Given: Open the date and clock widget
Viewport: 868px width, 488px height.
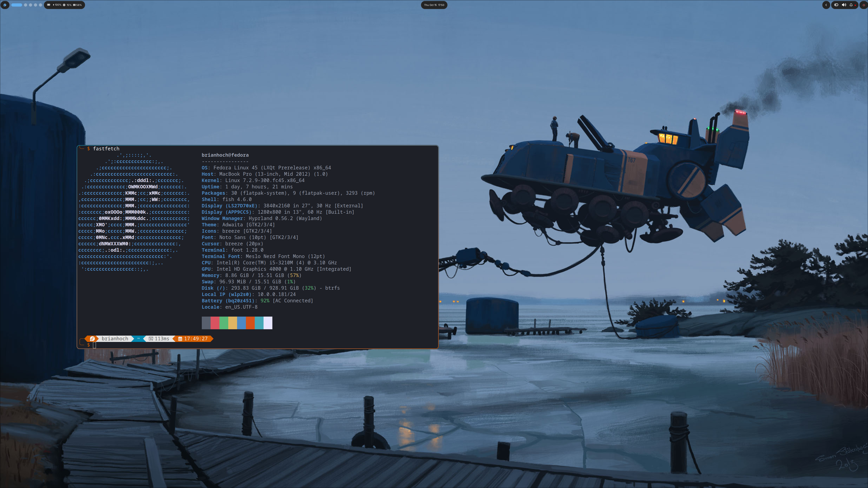Looking at the screenshot, I should [434, 5].
